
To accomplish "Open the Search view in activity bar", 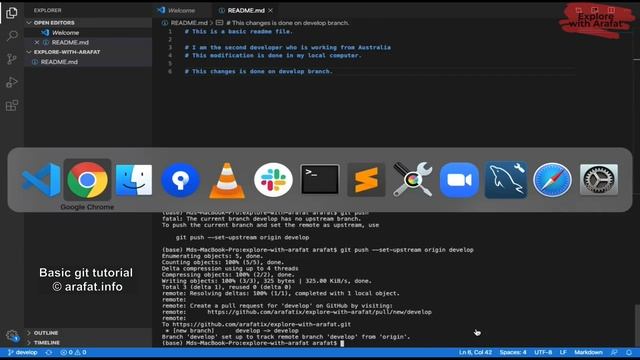I will point(11,36).
